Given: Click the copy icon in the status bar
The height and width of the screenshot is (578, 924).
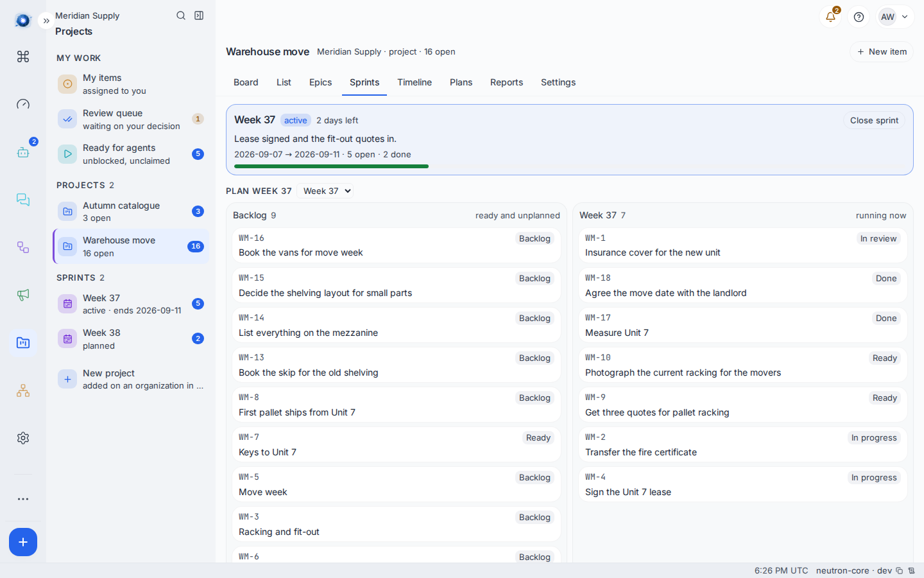Looking at the screenshot, I should (x=900, y=570).
